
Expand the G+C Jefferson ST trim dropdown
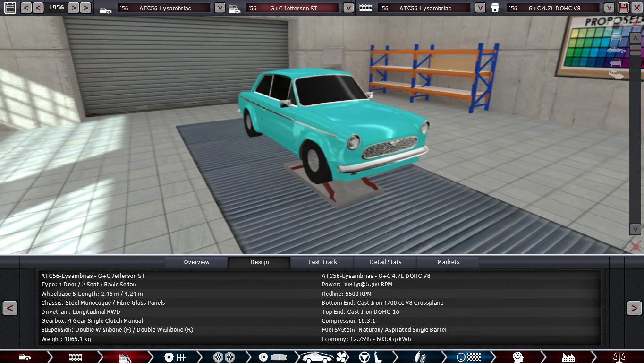pos(348,8)
